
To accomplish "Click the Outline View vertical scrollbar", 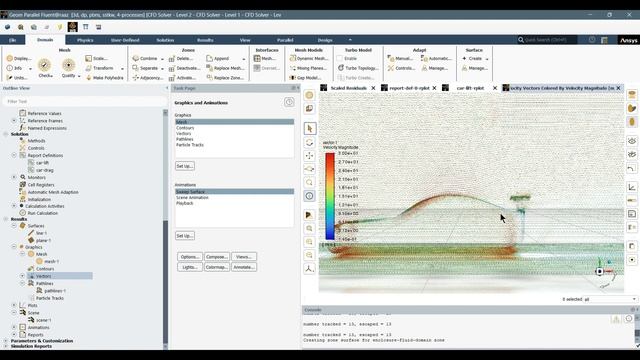I will click(165, 229).
